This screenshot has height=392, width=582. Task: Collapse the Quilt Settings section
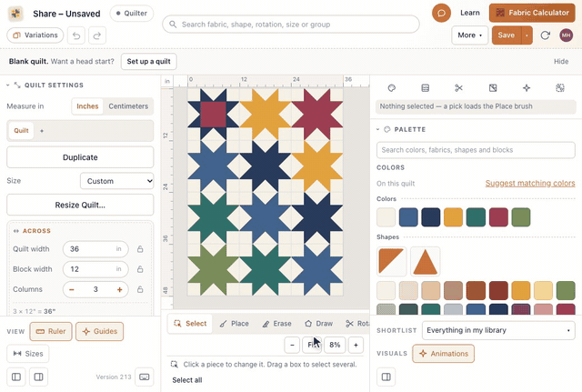pos(8,85)
